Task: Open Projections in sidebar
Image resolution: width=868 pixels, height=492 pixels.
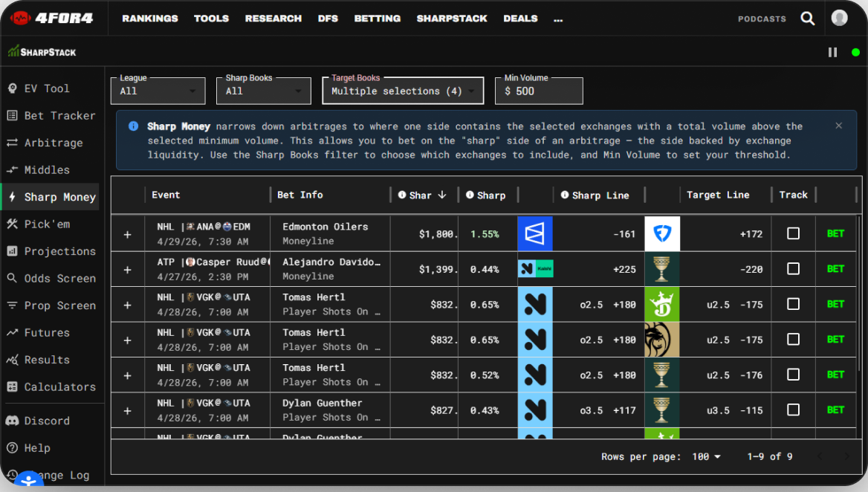Action: (52, 251)
